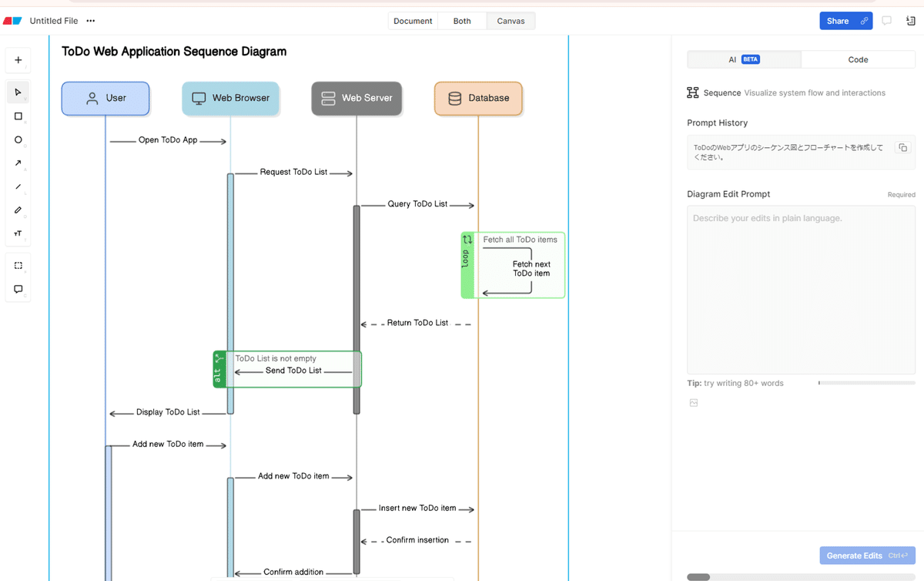Select the pencil draw tool
This screenshot has width=924, height=581.
tap(18, 210)
